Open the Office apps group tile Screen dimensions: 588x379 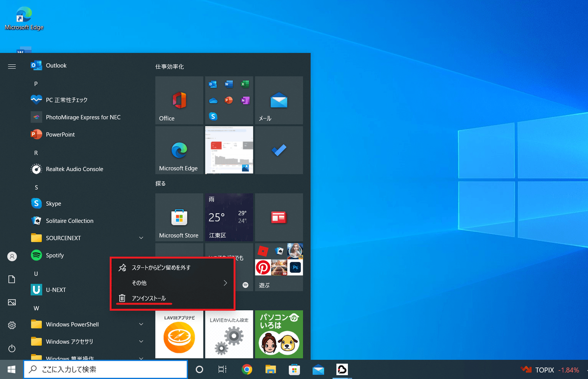pyautogui.click(x=229, y=100)
